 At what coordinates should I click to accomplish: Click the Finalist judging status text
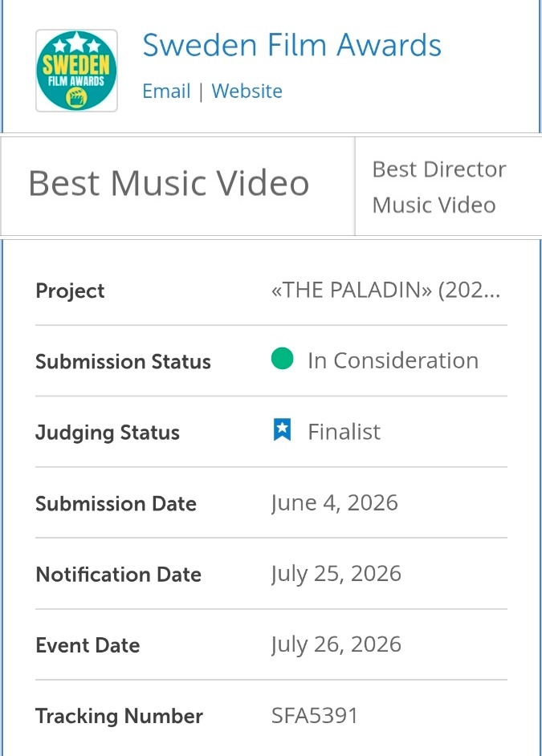pyautogui.click(x=344, y=432)
